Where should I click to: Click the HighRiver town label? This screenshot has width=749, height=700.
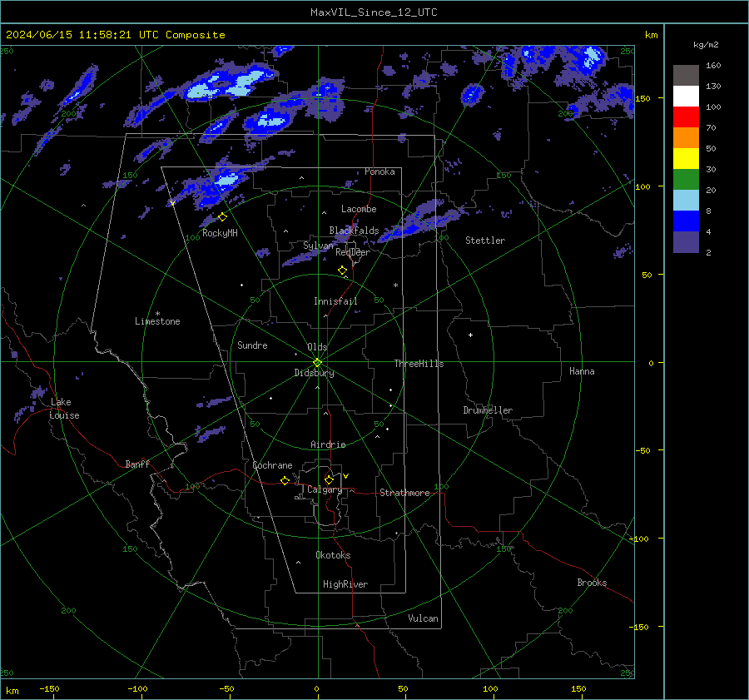(x=345, y=584)
